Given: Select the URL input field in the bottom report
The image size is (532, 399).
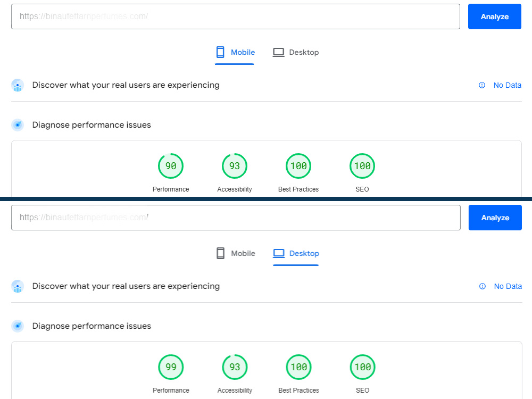Looking at the screenshot, I should click(x=236, y=218).
